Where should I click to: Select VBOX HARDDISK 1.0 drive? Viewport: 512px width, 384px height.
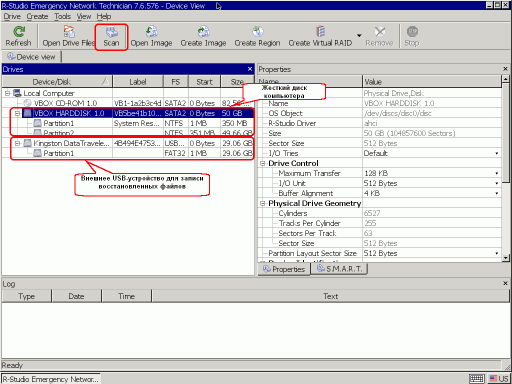[x=69, y=113]
